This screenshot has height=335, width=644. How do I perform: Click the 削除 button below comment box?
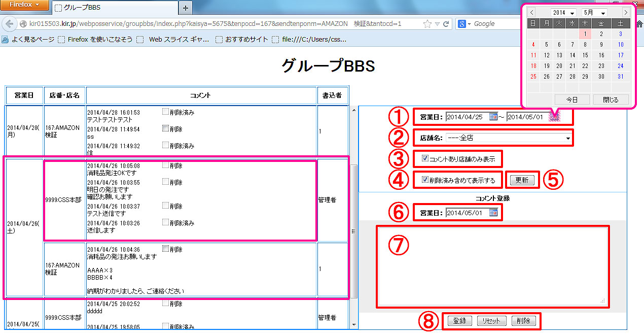[523, 321]
